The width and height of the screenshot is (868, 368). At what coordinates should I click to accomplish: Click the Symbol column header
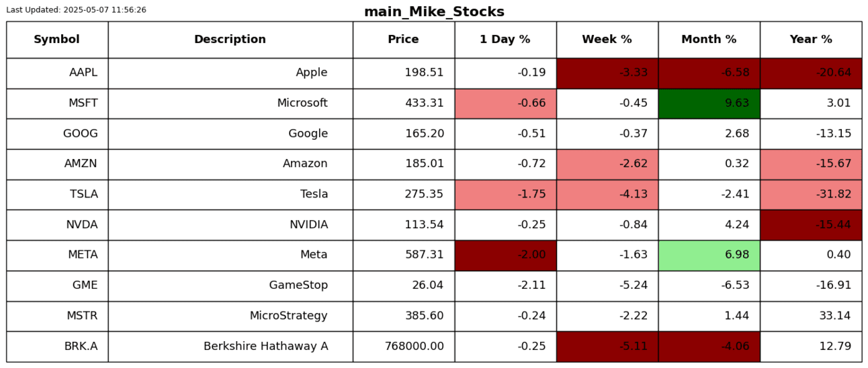[56, 40]
